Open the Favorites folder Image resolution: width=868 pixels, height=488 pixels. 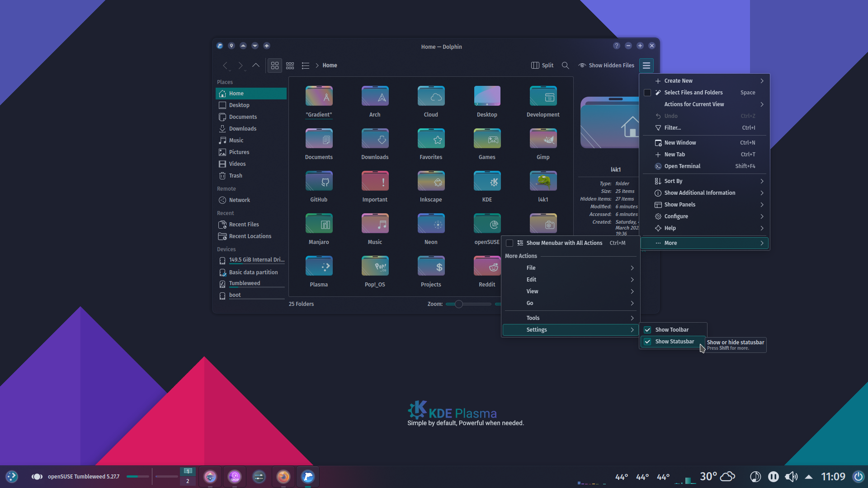point(431,145)
